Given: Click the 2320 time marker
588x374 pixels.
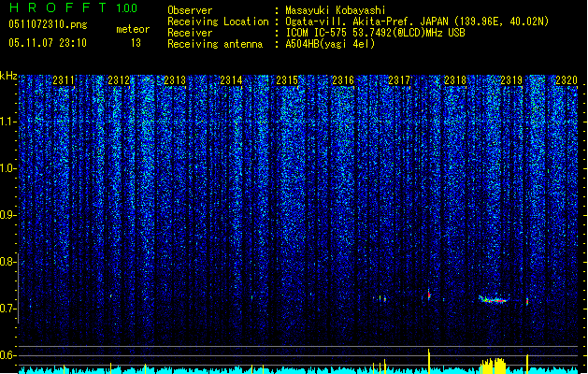Looking at the screenshot, I should click(x=566, y=80).
